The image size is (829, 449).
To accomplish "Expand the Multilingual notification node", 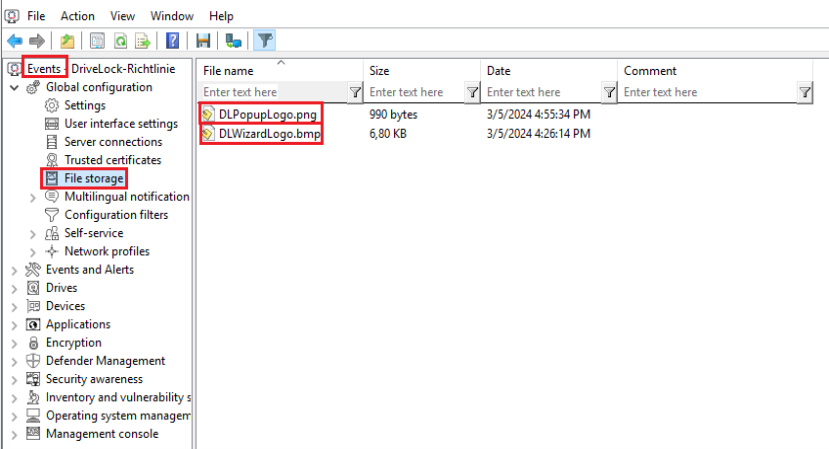I will [34, 197].
